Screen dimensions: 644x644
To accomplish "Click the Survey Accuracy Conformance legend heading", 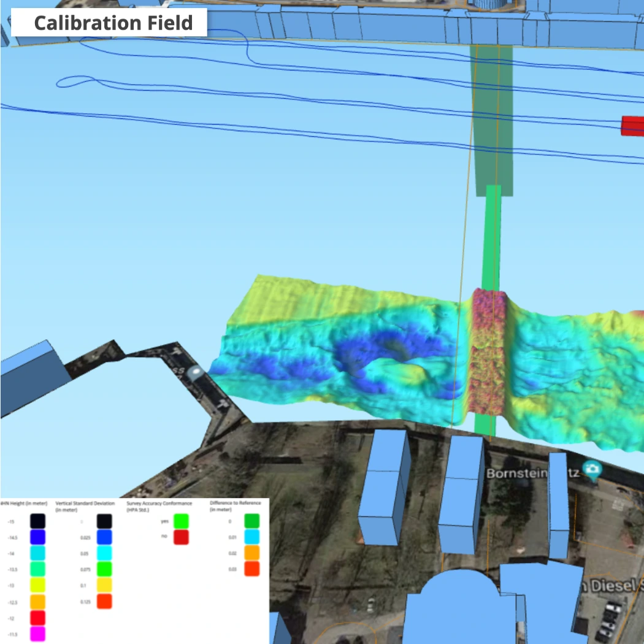I will 159,506.
